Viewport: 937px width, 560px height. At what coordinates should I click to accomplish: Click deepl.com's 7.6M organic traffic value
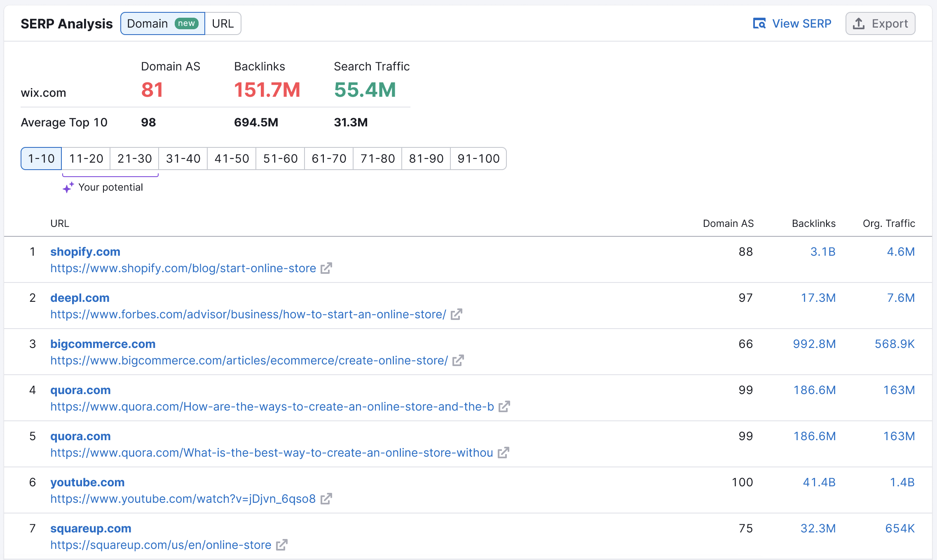coord(900,298)
